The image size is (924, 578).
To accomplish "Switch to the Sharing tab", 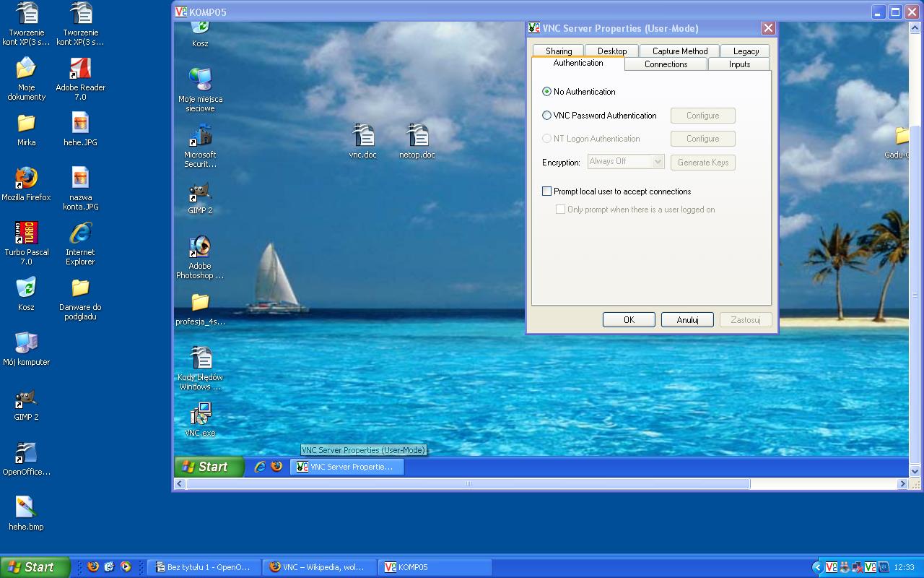I will pos(559,51).
